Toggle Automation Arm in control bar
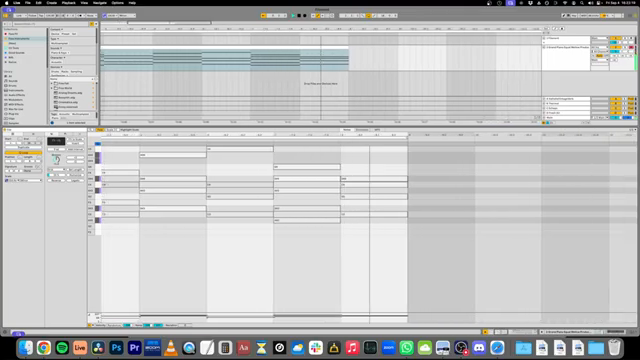640x360 pixels. 318,16
